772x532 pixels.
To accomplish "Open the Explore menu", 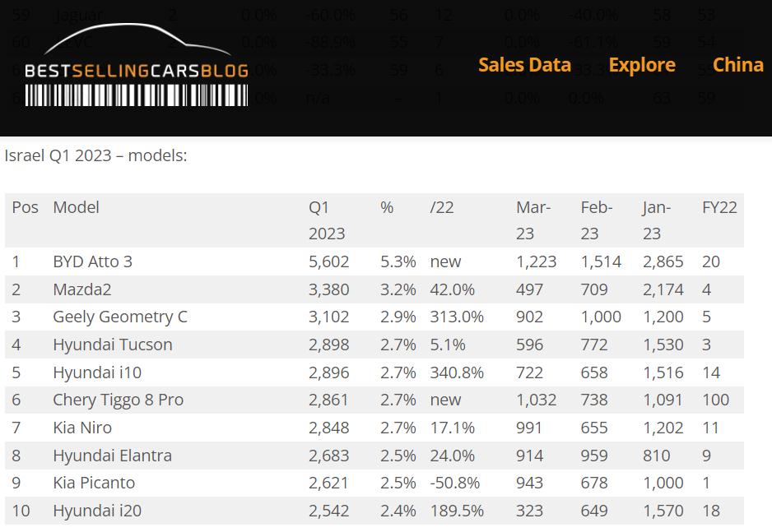I will pyautogui.click(x=642, y=65).
